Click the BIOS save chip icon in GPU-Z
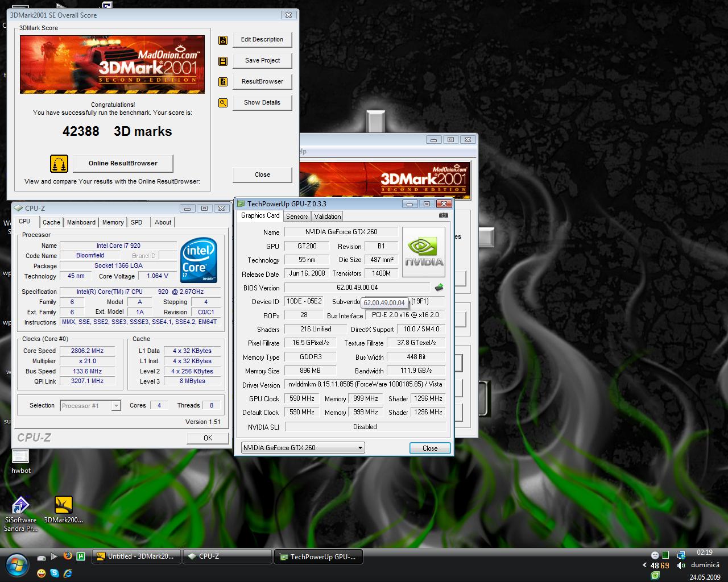The image size is (728, 582). click(439, 288)
